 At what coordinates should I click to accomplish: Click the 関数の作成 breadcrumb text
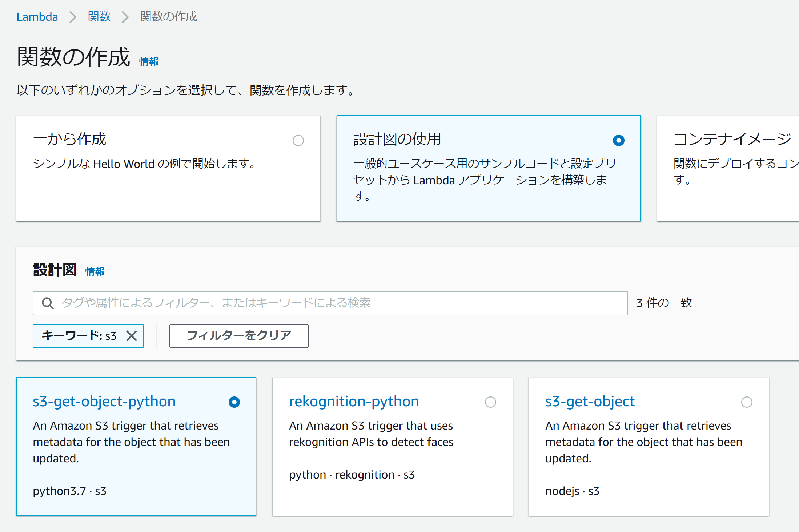[169, 17]
